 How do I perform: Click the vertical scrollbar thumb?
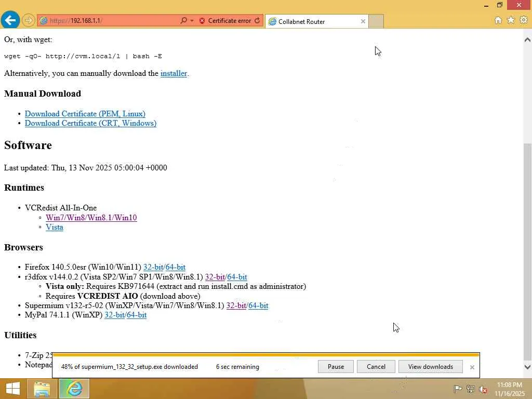(527, 251)
